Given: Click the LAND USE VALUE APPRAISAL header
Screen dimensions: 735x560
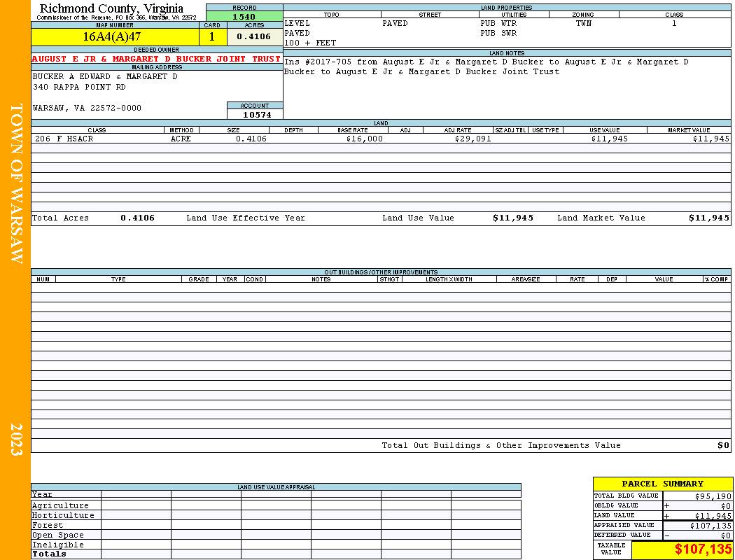Looking at the screenshot, I should 276,487.
